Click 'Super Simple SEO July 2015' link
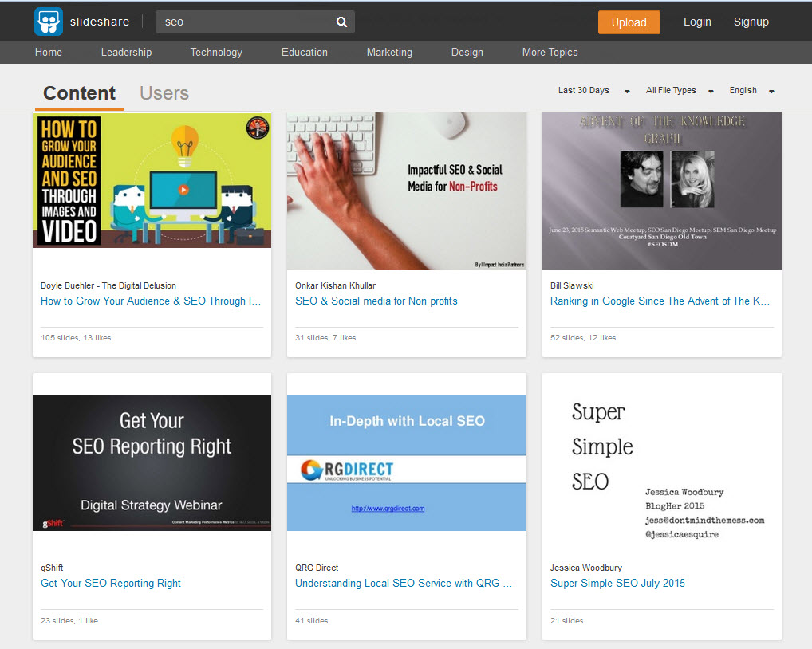812x649 pixels. [x=617, y=584]
